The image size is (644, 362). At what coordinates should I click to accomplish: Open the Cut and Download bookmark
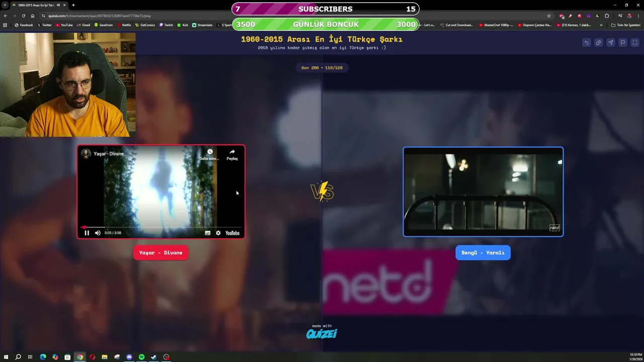pos(456,25)
